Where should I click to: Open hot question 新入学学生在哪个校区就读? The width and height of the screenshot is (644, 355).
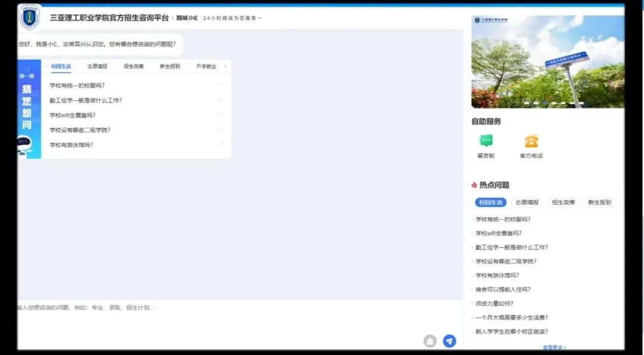coord(512,332)
